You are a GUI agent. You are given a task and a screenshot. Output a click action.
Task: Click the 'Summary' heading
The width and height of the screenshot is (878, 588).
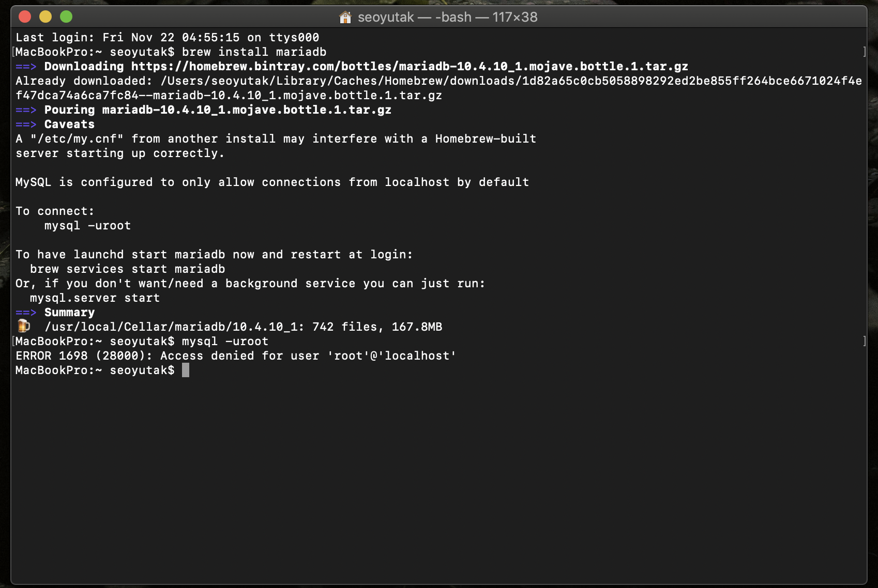(x=70, y=313)
